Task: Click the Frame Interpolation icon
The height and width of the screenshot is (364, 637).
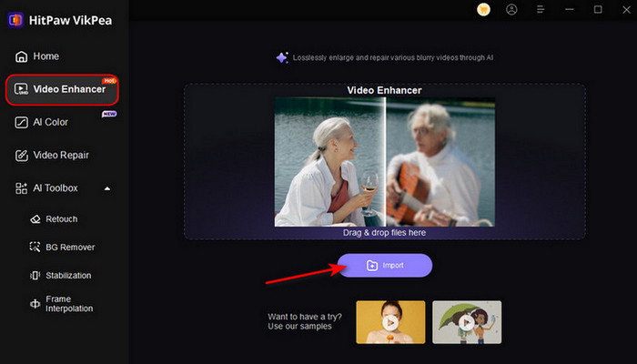Action: [x=35, y=304]
